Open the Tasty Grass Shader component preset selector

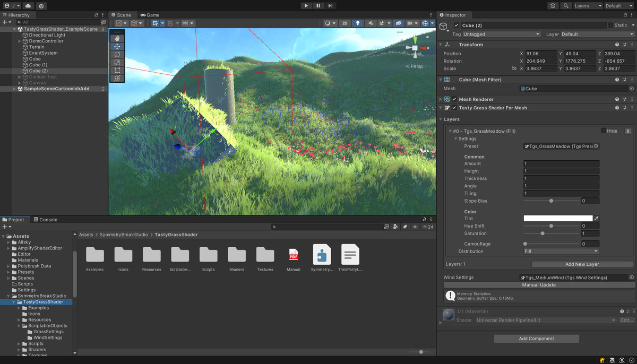624,108
